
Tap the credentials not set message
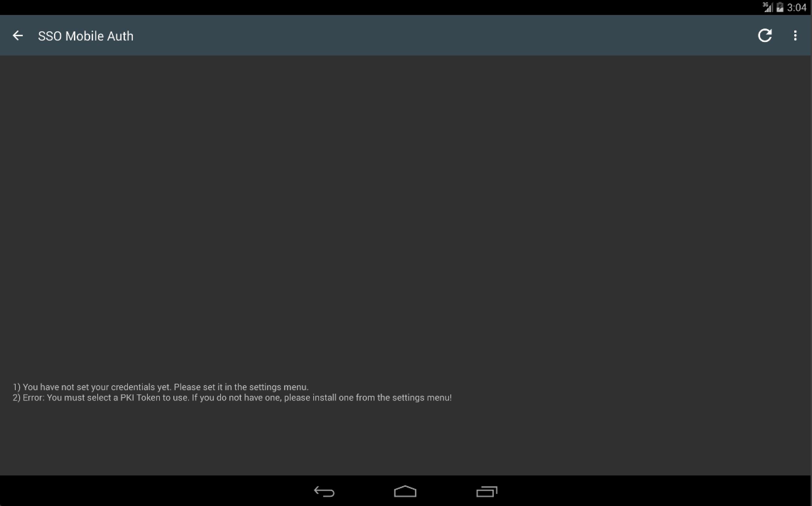(x=161, y=387)
